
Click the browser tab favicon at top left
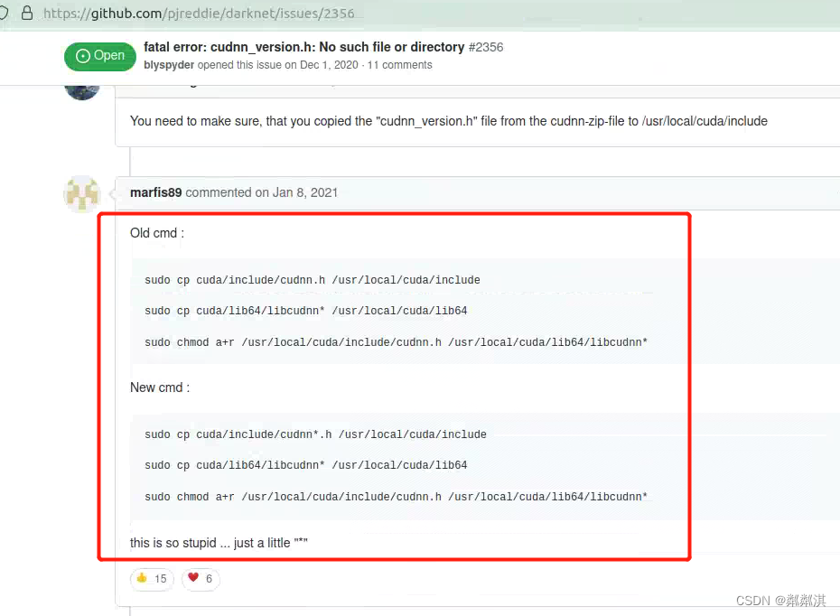tap(7, 13)
